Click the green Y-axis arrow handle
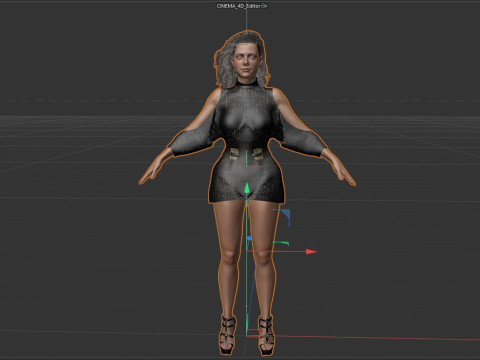 click(247, 188)
